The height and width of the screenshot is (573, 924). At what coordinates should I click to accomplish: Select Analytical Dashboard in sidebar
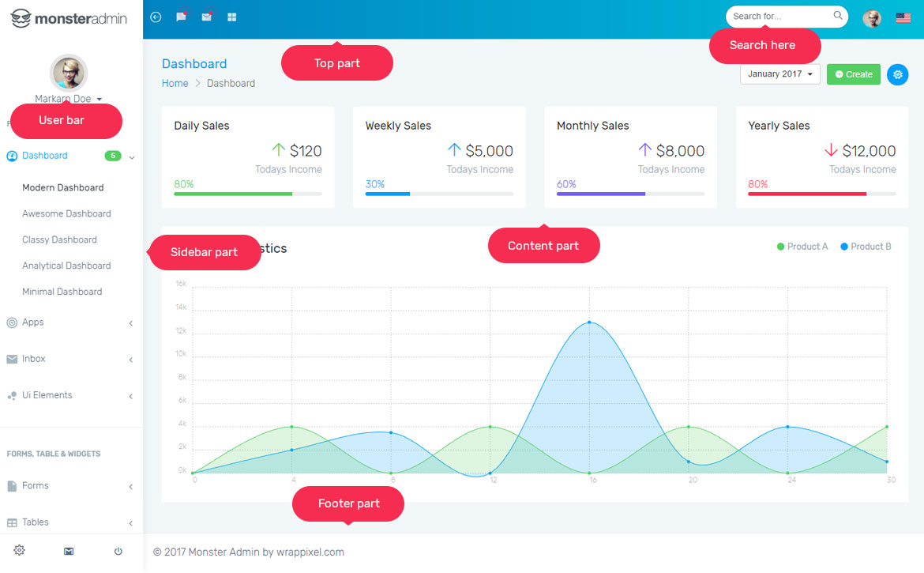66,266
